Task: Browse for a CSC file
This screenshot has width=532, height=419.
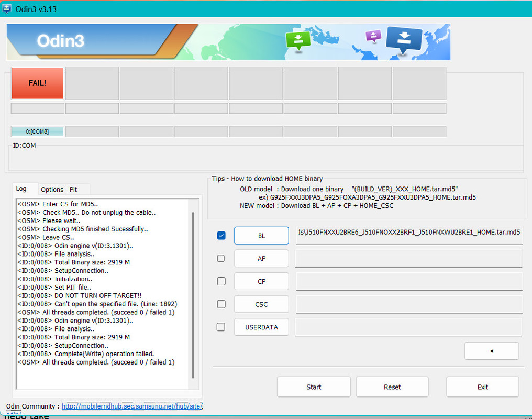Action: click(x=261, y=304)
